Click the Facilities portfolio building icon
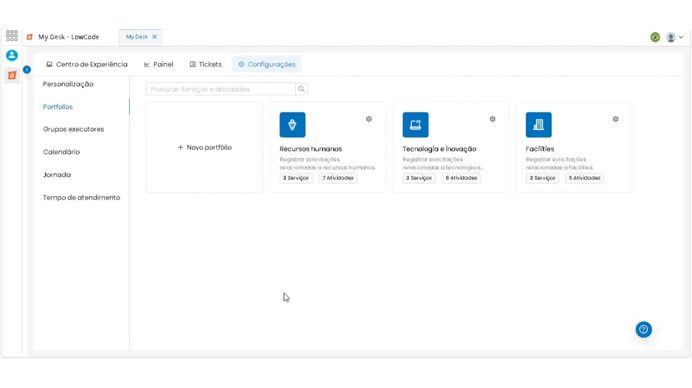 538,124
